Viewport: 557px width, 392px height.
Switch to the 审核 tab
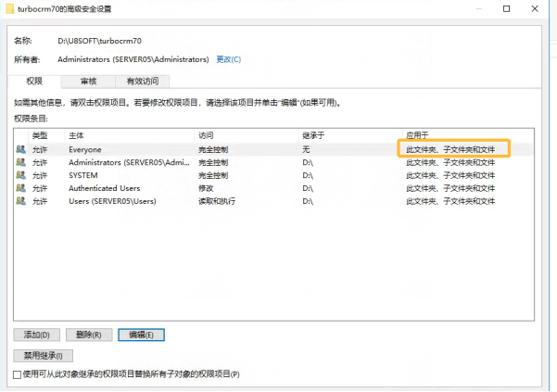88,82
